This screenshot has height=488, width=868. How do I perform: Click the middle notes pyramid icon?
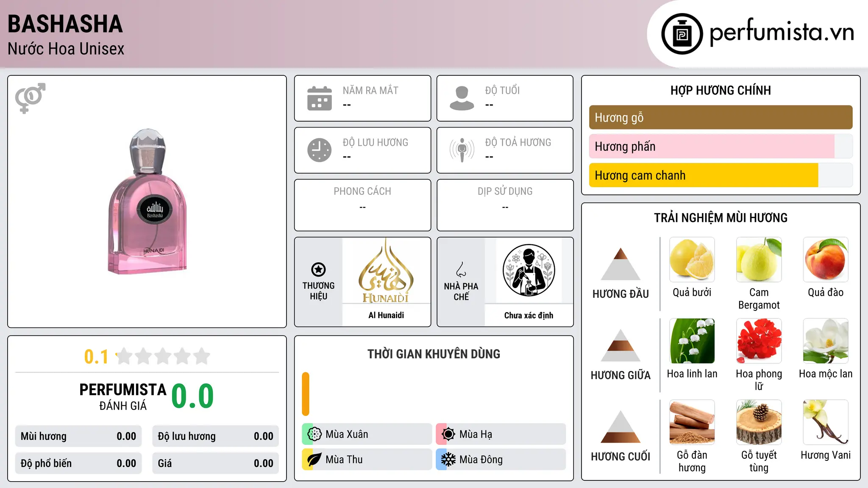tap(620, 345)
